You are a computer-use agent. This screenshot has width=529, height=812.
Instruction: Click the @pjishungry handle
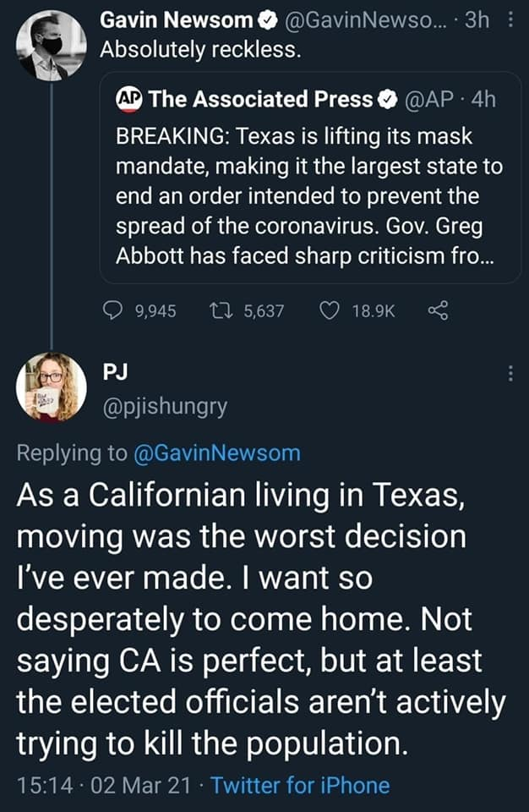click(x=164, y=406)
